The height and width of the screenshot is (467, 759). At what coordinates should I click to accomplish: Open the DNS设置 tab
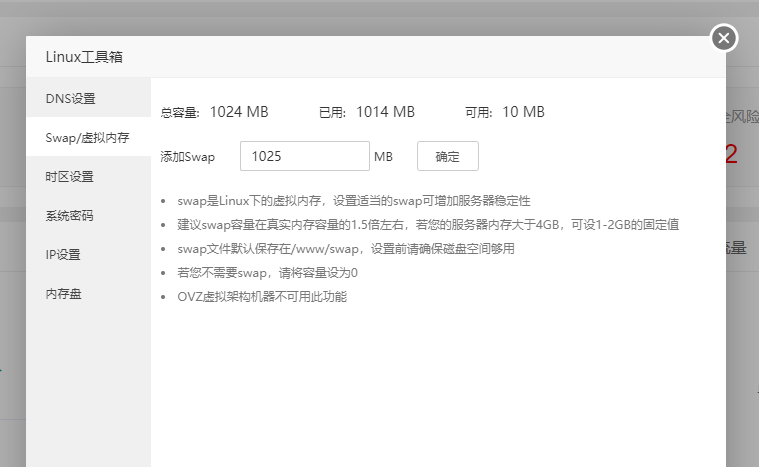[88, 98]
